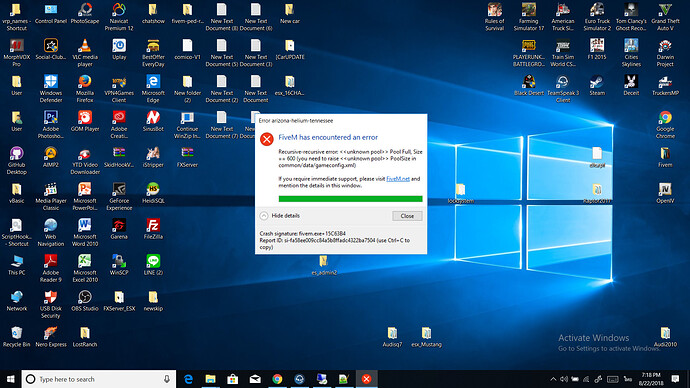Open Uplay desktop shortcut
This screenshot has height=388, width=690.
pos(119,49)
